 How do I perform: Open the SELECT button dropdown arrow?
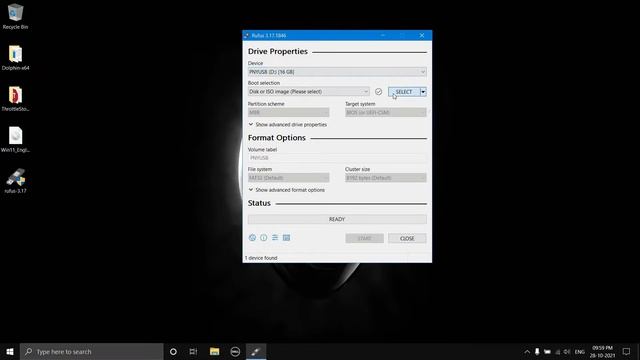pos(423,92)
